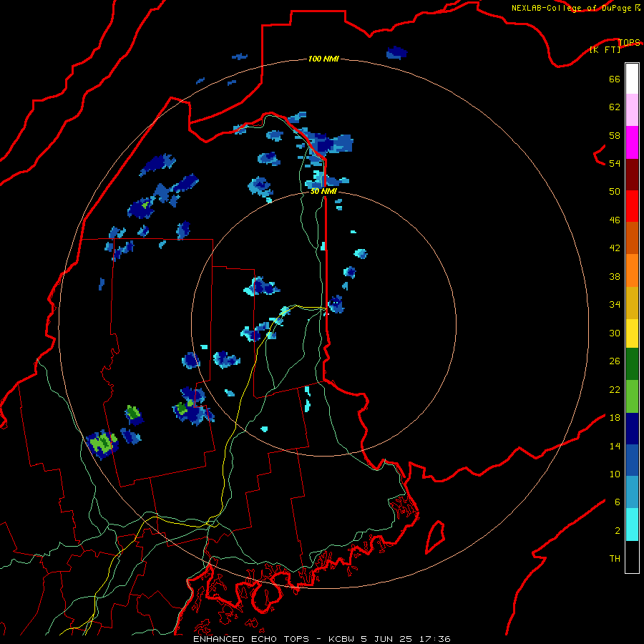Point at legend value 18
Image resolution: width=644 pixels, height=644 pixels.
[x=615, y=418]
